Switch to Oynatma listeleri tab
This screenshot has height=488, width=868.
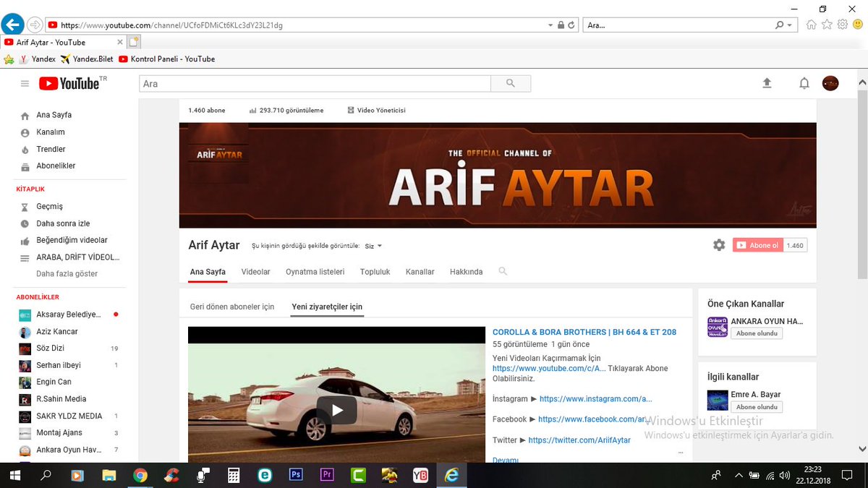coord(315,272)
